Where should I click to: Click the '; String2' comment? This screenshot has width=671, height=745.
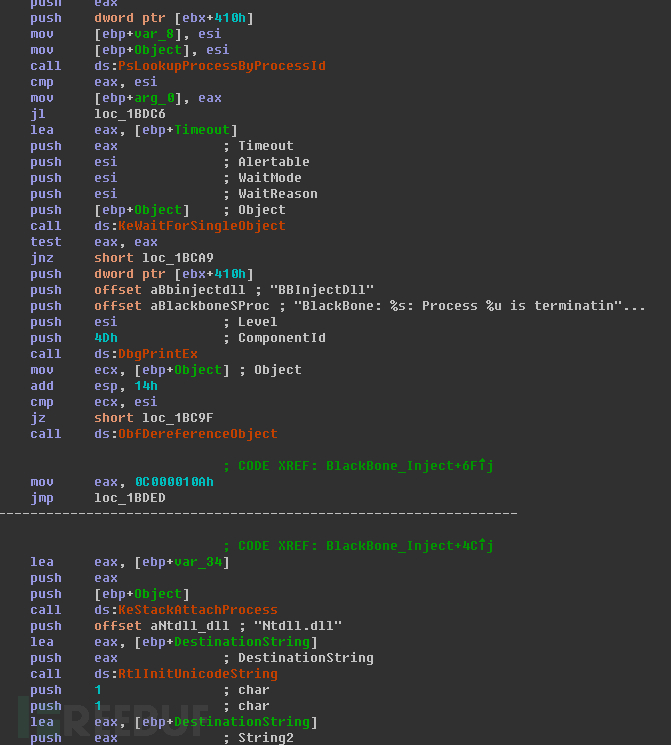[259, 738]
